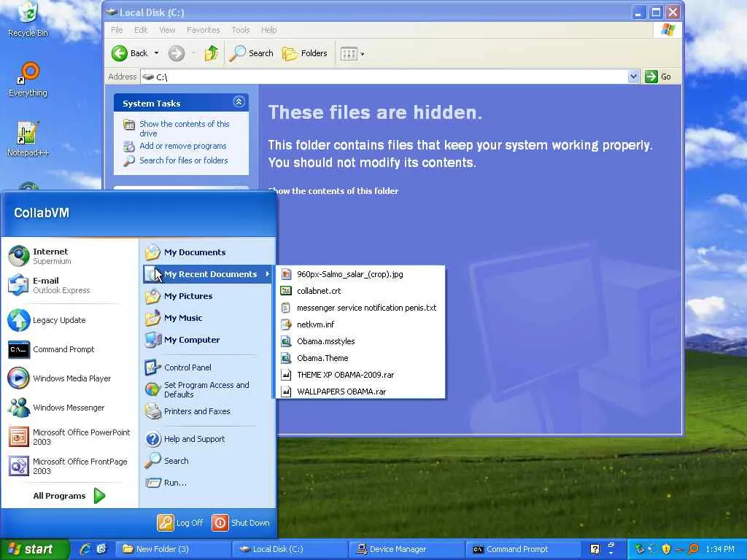Open E-mail Outlook Express
747x560 pixels.
coord(69,285)
